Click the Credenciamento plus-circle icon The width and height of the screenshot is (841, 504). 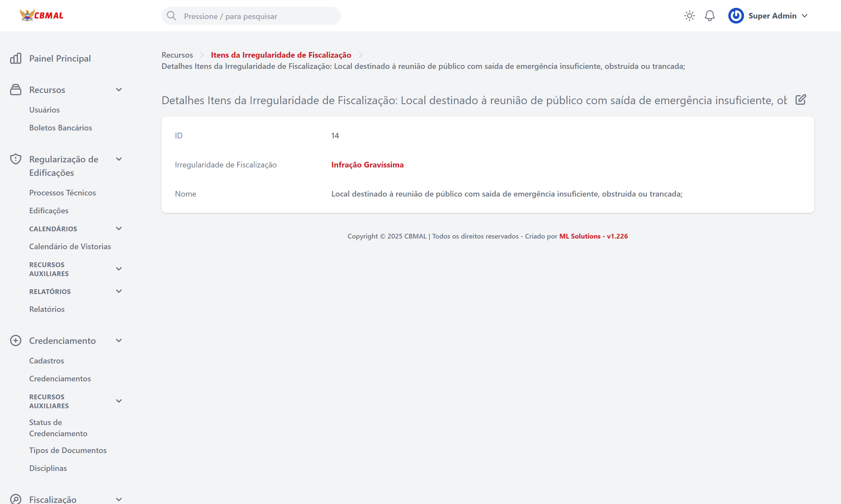tap(16, 341)
